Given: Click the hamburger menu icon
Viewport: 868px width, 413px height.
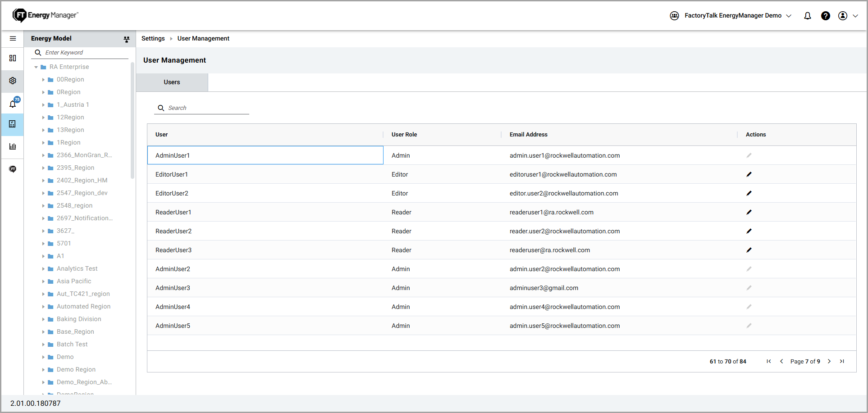Looking at the screenshot, I should tap(13, 39).
